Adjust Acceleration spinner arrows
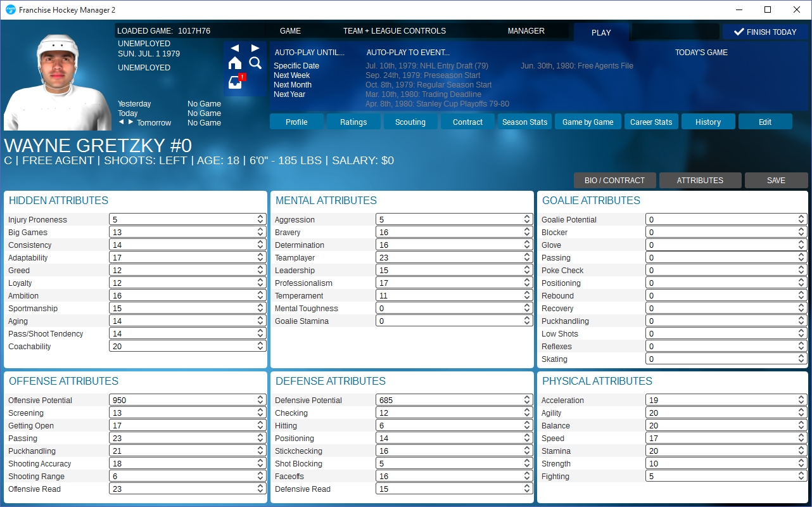This screenshot has width=812, height=507. click(x=801, y=400)
